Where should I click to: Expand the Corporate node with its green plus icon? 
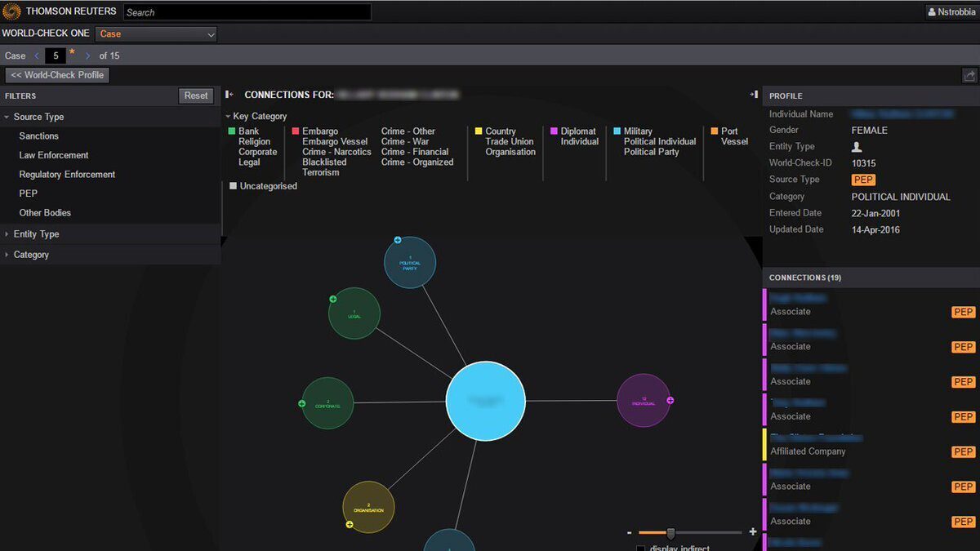point(301,403)
